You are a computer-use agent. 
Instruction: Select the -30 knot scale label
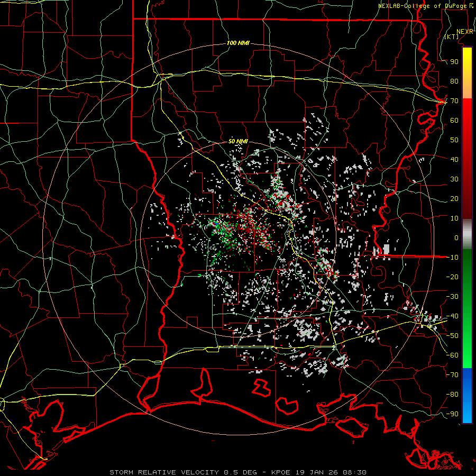[452, 297]
